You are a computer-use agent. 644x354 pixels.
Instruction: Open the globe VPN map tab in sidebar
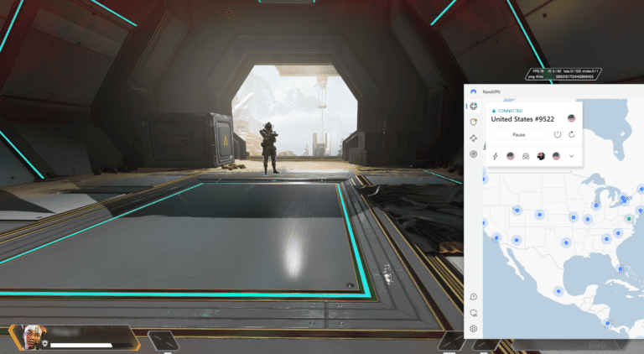[474, 106]
